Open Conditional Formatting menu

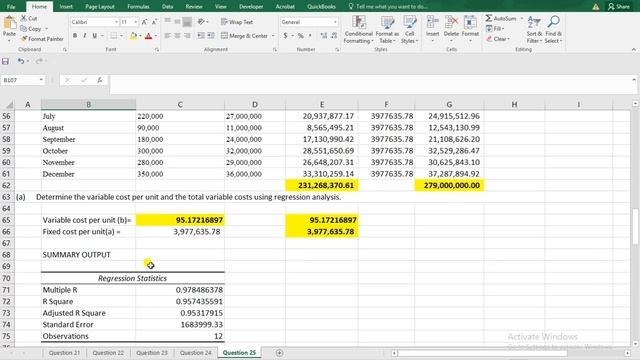pyautogui.click(x=358, y=29)
